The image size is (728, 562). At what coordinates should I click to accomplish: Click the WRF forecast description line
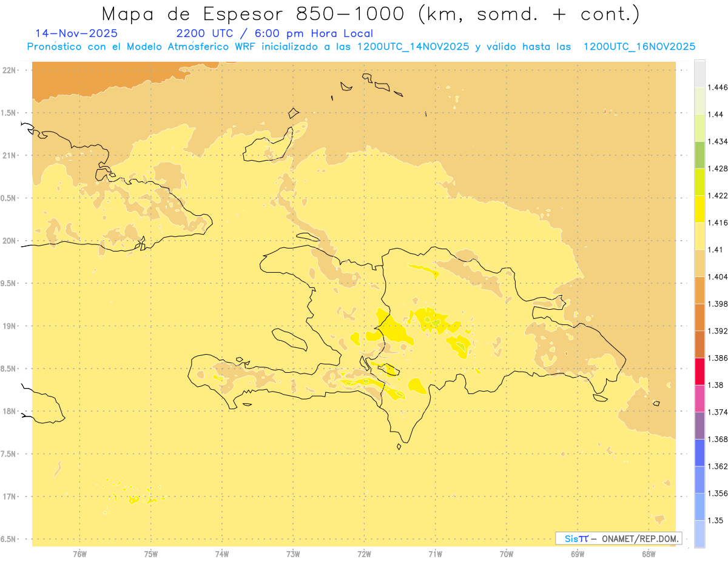pos(361,47)
